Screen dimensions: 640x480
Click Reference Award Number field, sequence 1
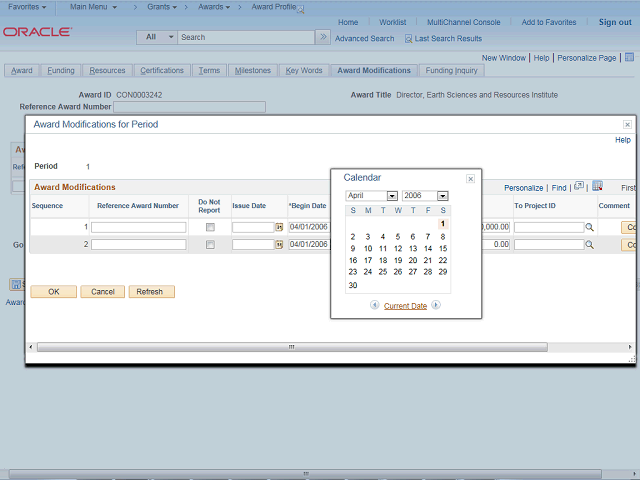138,227
